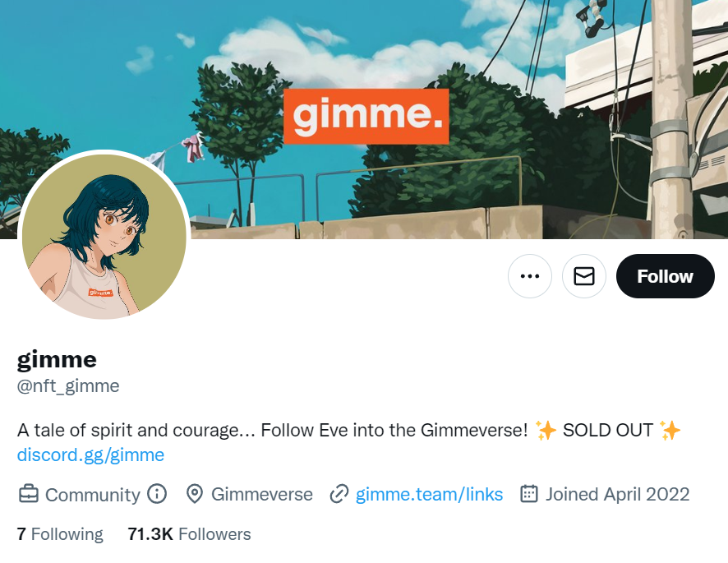
Task: Click the orange gimme. logo in banner
Action: (x=366, y=116)
